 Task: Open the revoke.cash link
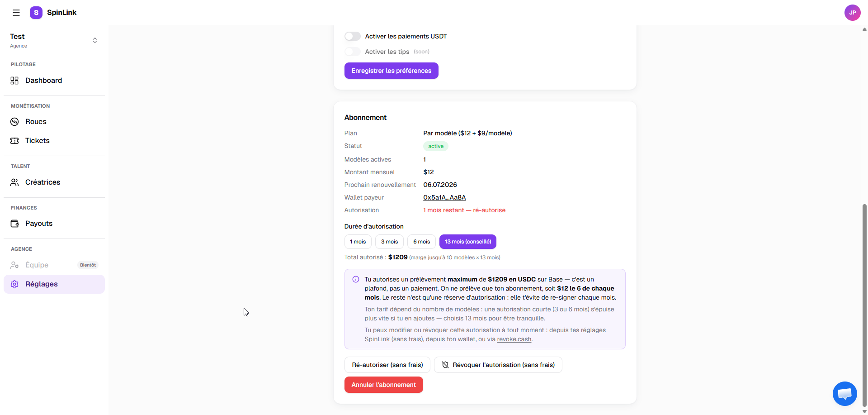click(x=514, y=339)
